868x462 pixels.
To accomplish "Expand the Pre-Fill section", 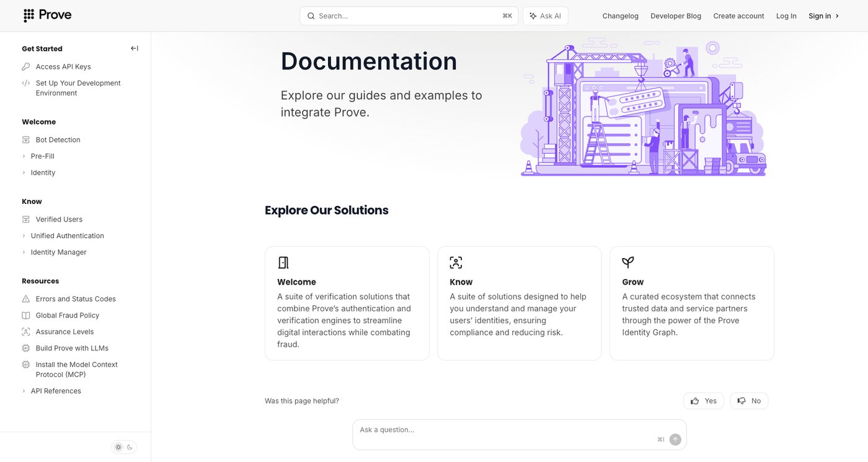I will point(24,156).
